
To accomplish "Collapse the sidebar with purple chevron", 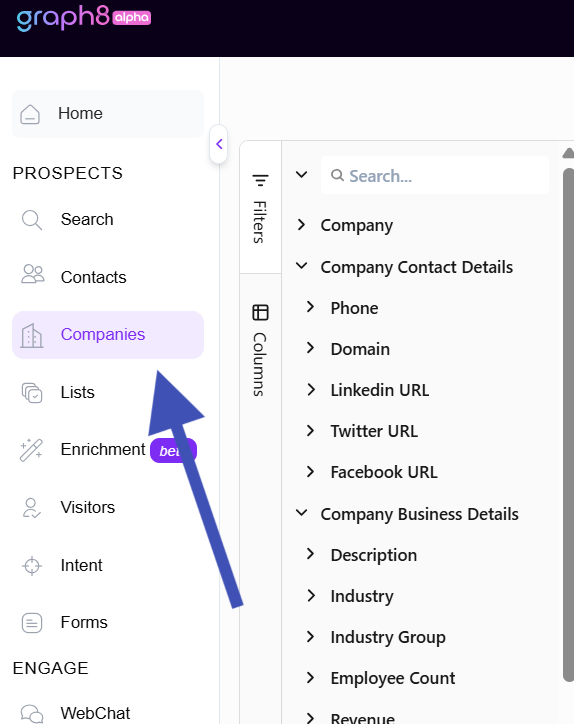I will (x=219, y=144).
